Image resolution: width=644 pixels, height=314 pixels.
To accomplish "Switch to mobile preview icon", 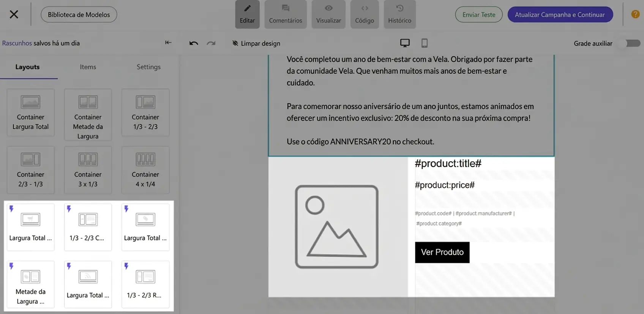I will [425, 43].
